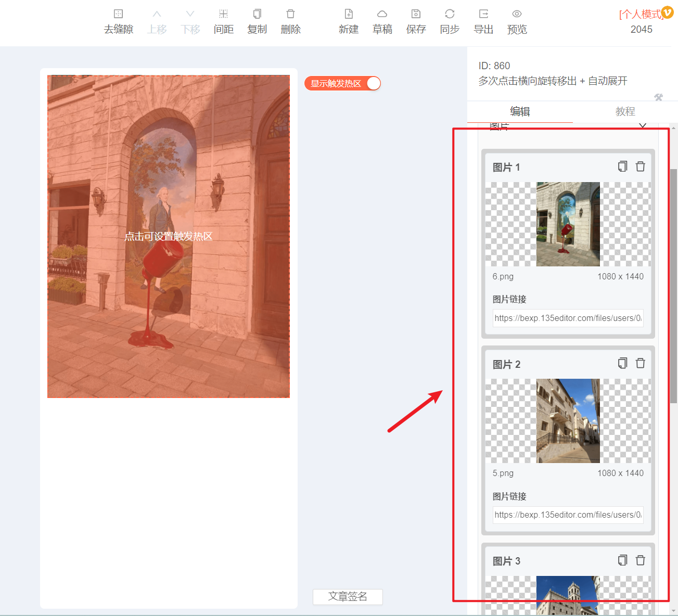Click the right panel vertical scrollbar thumb
This screenshot has width=678, height=616.
(x=673, y=286)
